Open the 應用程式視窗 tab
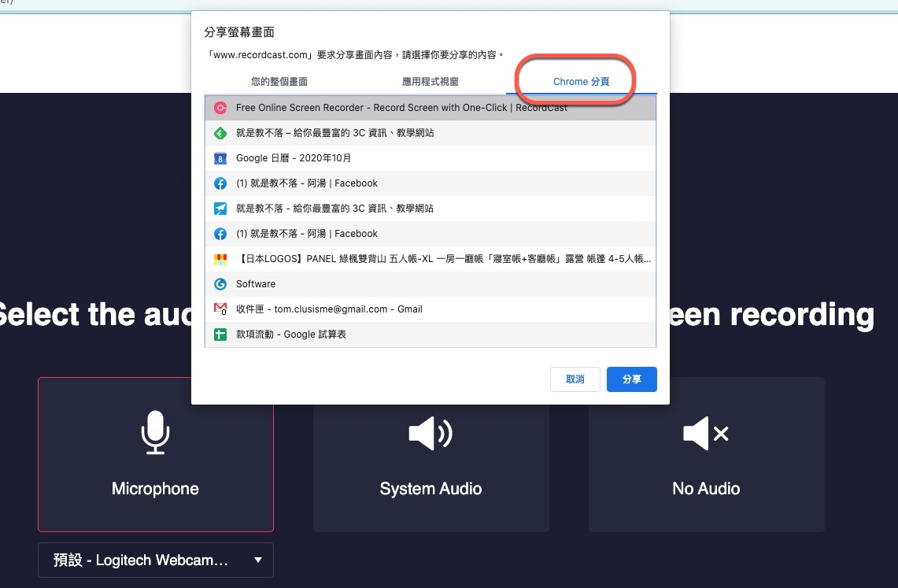 [430, 81]
